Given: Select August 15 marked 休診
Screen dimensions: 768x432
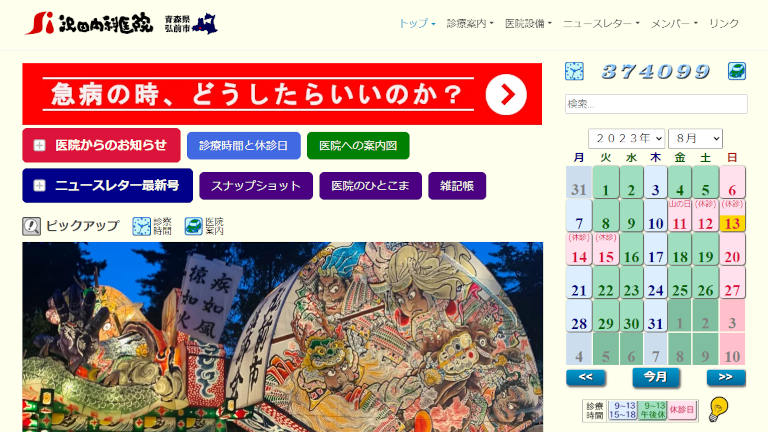Looking at the screenshot, I should tap(605, 249).
